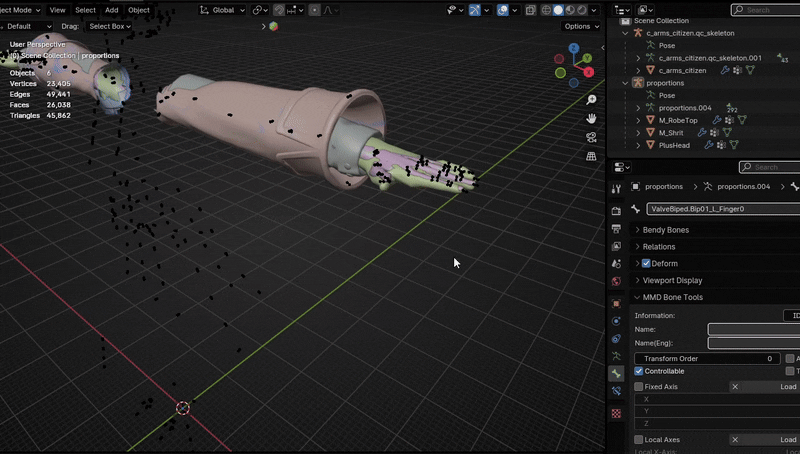Click the Transform Order value field

click(706, 358)
